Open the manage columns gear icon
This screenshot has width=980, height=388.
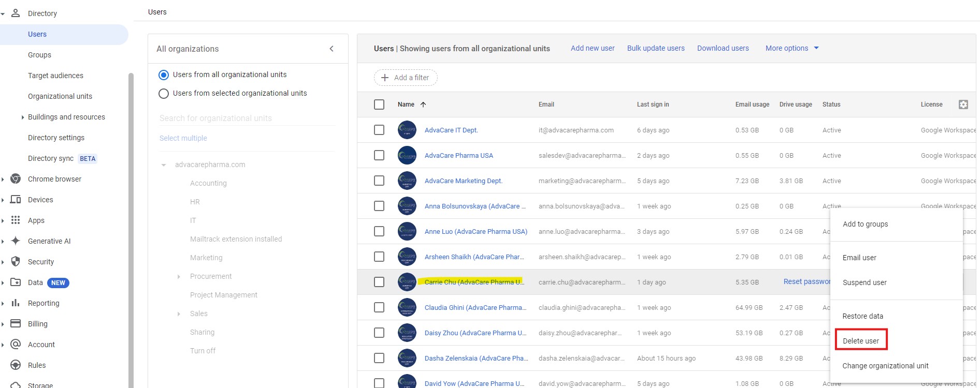click(x=963, y=105)
